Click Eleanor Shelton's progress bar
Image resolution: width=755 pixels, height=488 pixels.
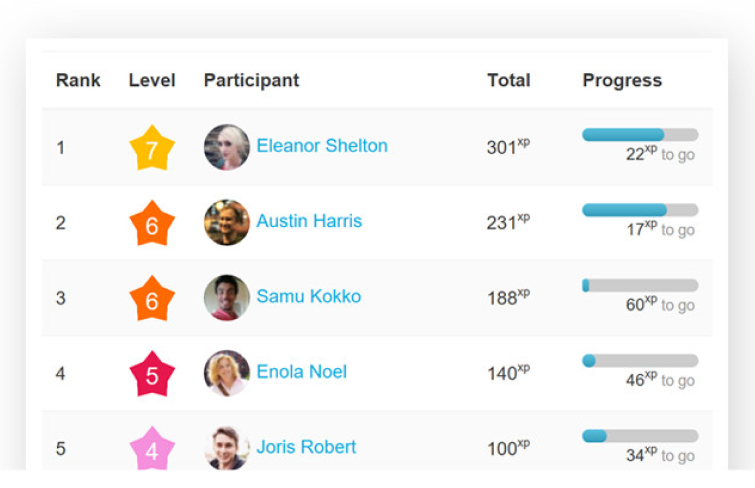tap(640, 135)
